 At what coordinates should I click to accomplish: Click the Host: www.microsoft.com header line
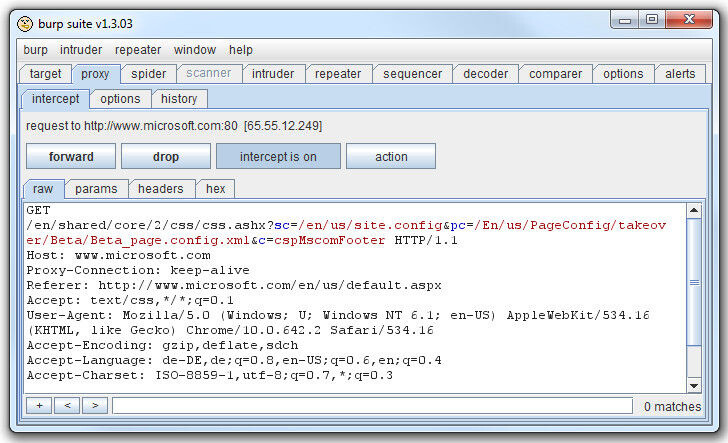118,255
